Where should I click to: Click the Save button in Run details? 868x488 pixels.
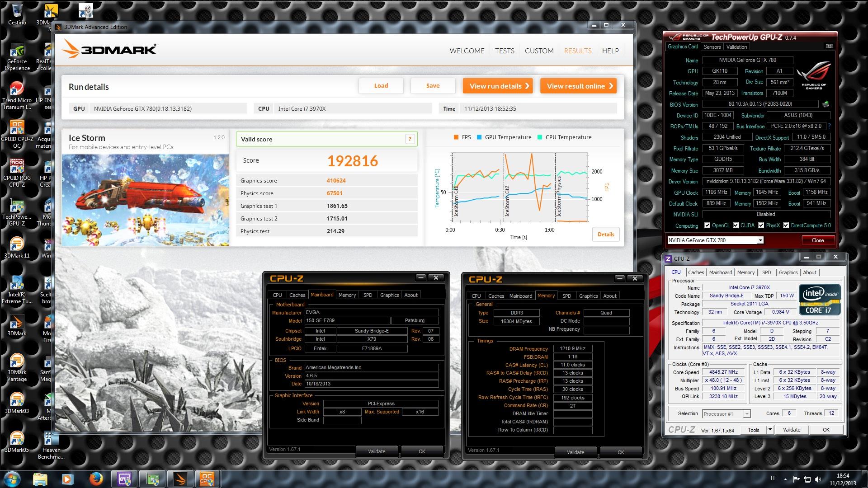[x=433, y=86]
